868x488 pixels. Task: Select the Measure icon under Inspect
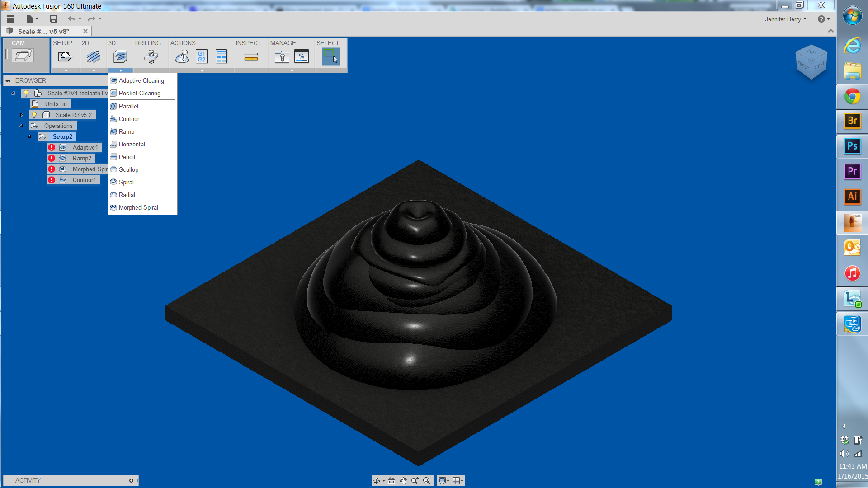(251, 56)
